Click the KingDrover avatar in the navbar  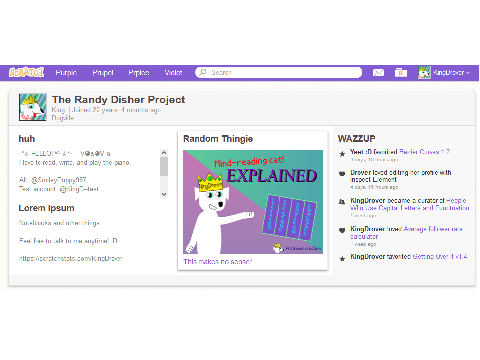coord(424,72)
